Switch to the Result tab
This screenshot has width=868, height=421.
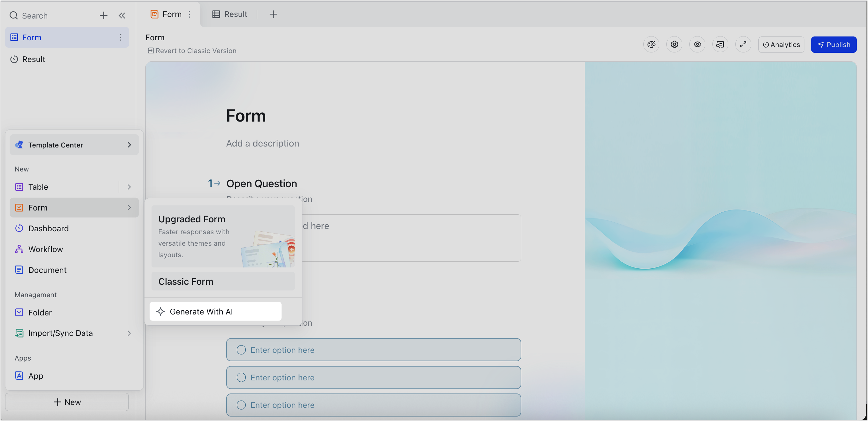[x=229, y=14]
